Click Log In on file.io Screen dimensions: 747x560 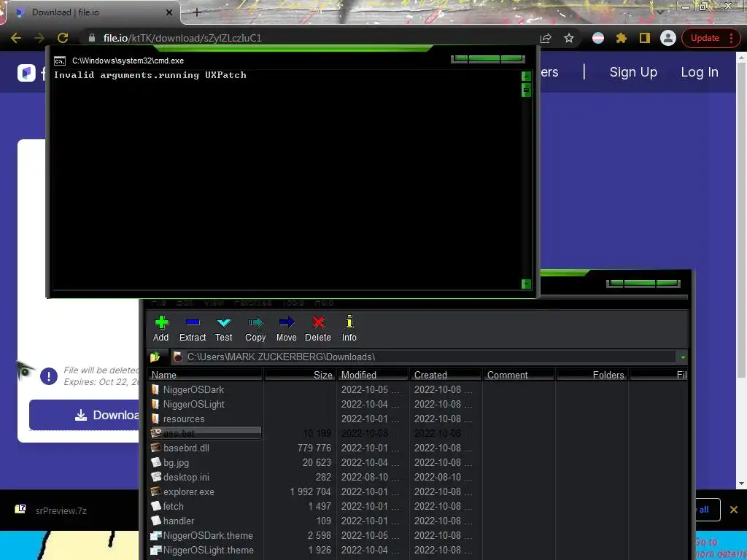[x=700, y=72]
